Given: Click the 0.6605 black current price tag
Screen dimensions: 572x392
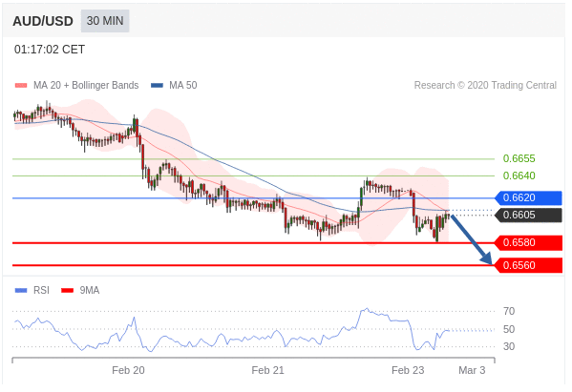Looking at the screenshot, I should pos(528,215).
